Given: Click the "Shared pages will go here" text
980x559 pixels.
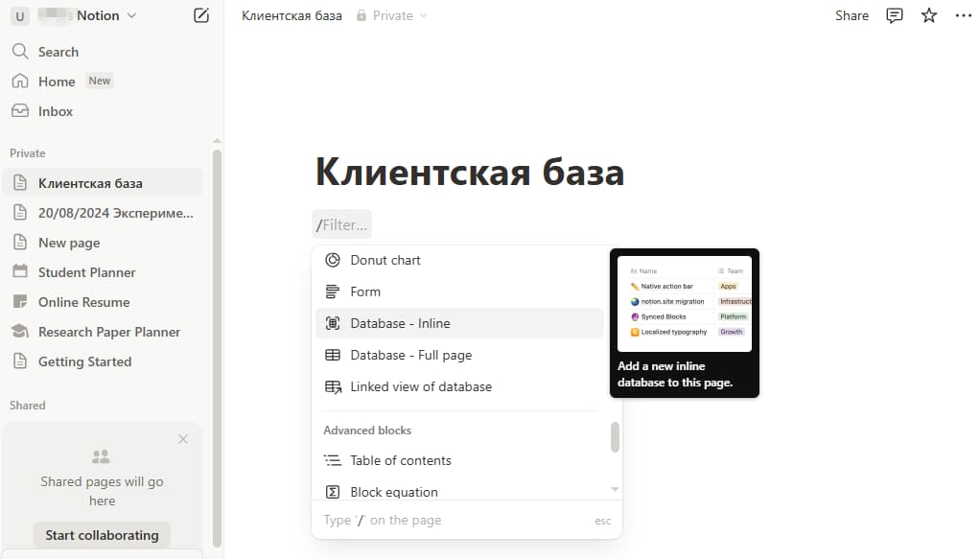Looking at the screenshot, I should tap(102, 491).
